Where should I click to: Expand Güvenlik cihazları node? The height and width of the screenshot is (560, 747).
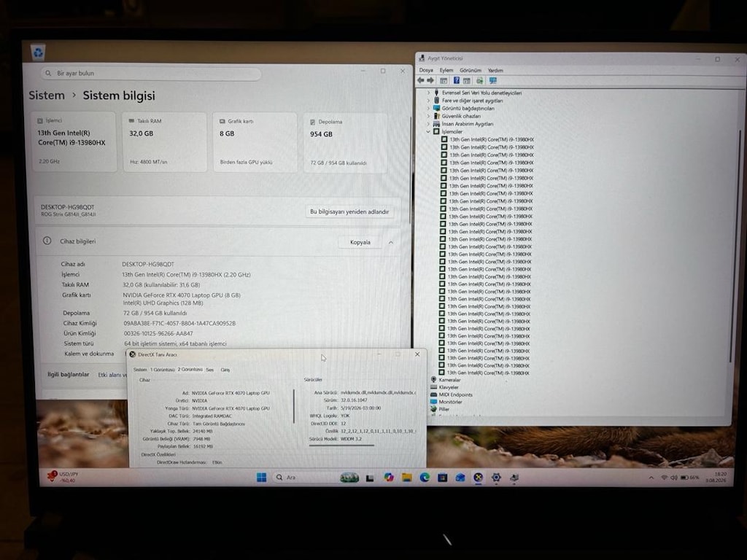coord(428,116)
